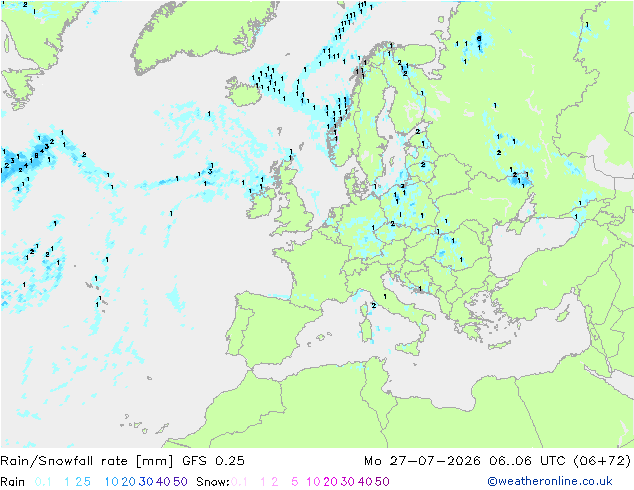Select the snow legend value 0.1
Screen dimensions: 634x490
click(239, 482)
